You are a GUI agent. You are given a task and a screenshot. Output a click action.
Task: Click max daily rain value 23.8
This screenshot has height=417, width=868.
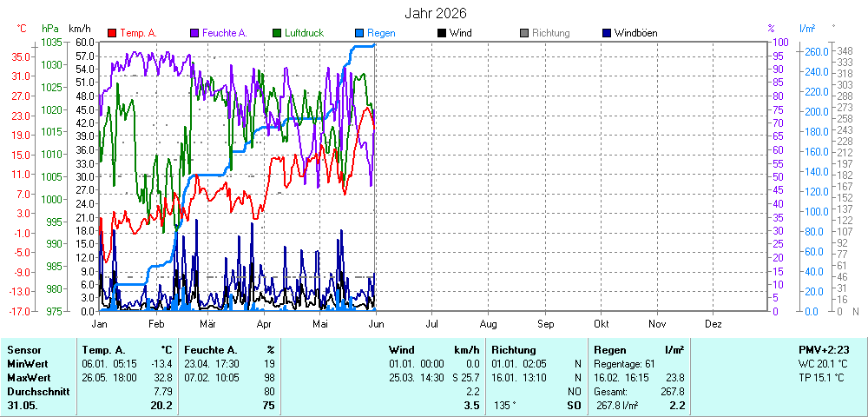click(x=675, y=378)
